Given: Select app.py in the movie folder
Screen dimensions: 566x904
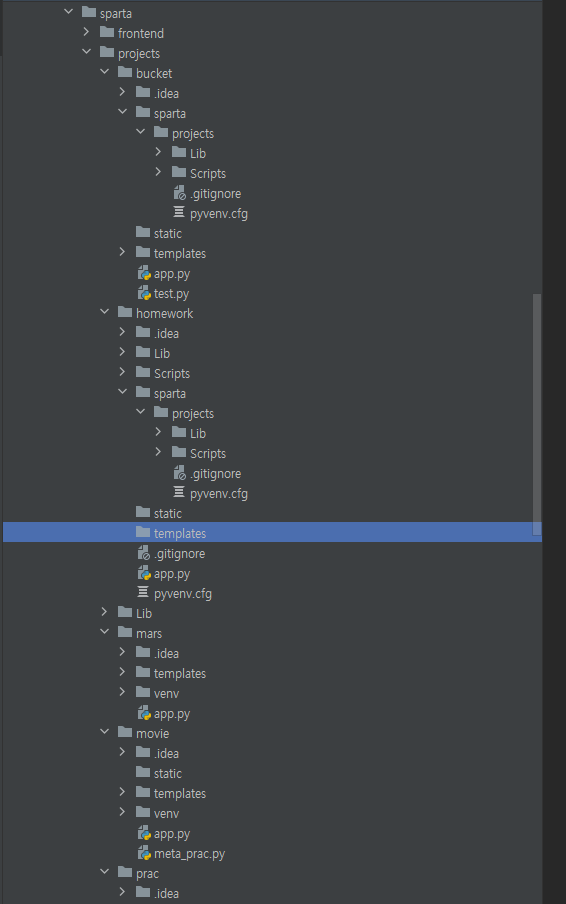Looking at the screenshot, I should [x=172, y=834].
